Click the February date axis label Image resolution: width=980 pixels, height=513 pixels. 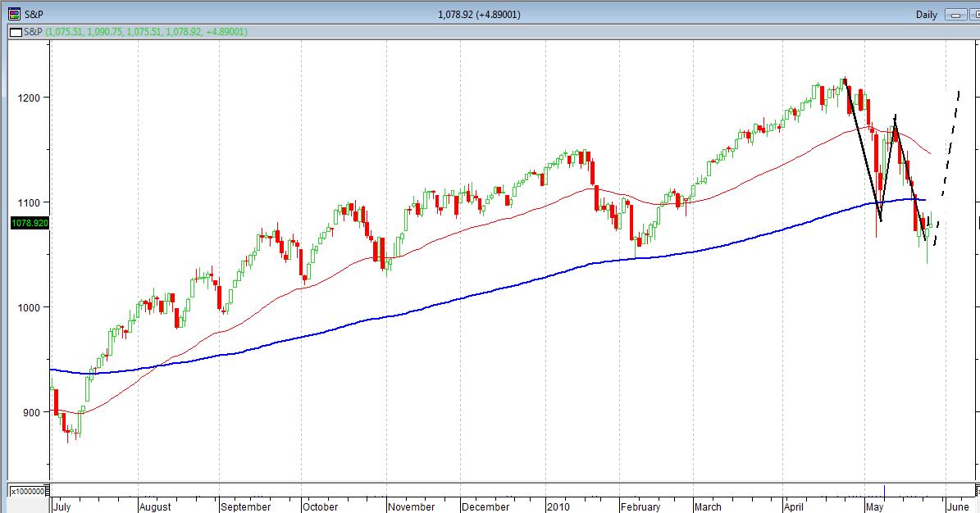640,506
